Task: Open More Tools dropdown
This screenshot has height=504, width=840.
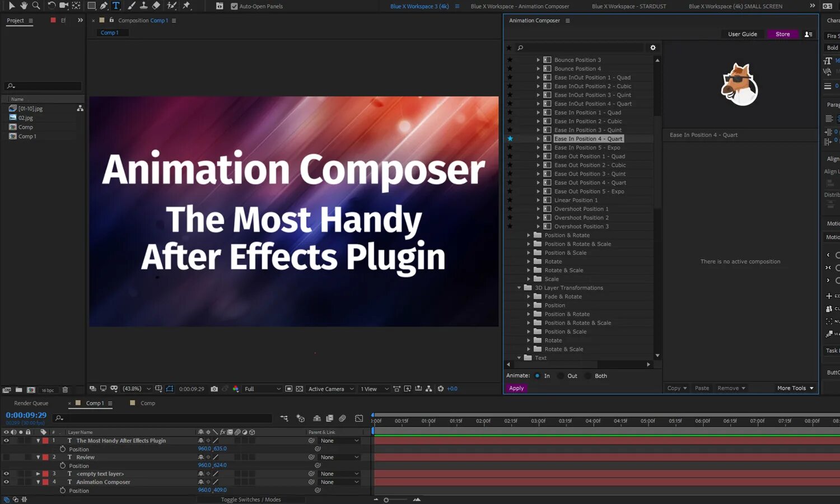Action: click(795, 388)
